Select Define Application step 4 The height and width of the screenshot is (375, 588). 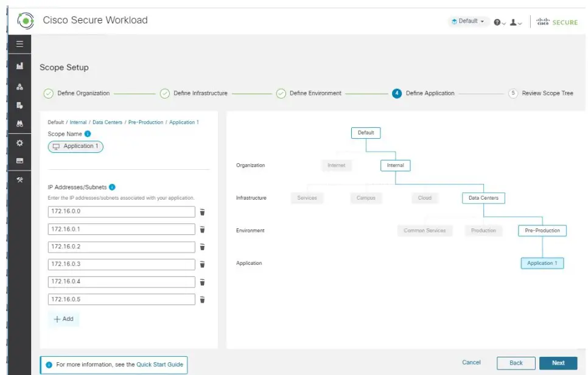pyautogui.click(x=424, y=93)
